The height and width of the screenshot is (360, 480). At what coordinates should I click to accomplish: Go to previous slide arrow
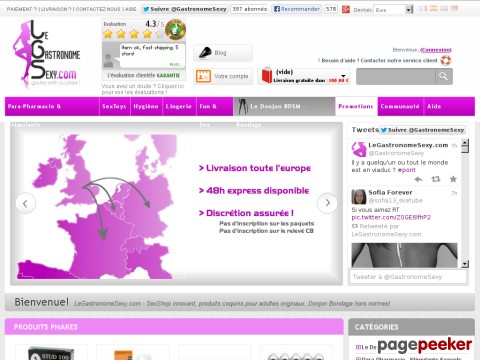[25, 203]
